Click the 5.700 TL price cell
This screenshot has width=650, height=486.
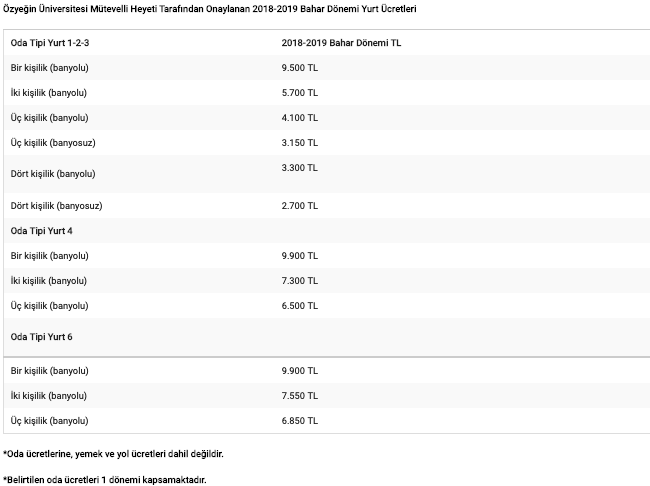[x=300, y=92]
